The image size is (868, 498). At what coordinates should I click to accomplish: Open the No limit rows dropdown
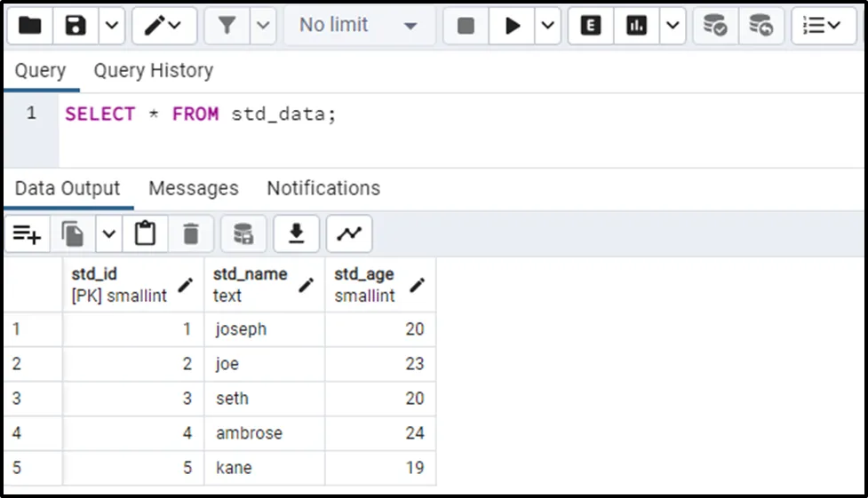[x=358, y=26]
